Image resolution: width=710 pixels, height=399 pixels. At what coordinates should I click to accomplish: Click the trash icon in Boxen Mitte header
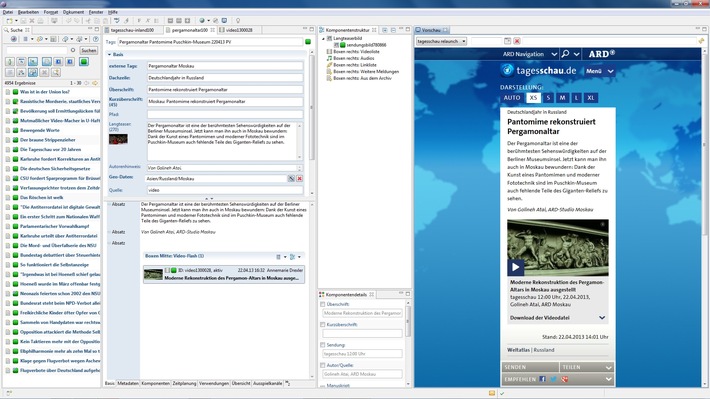[x=278, y=257]
